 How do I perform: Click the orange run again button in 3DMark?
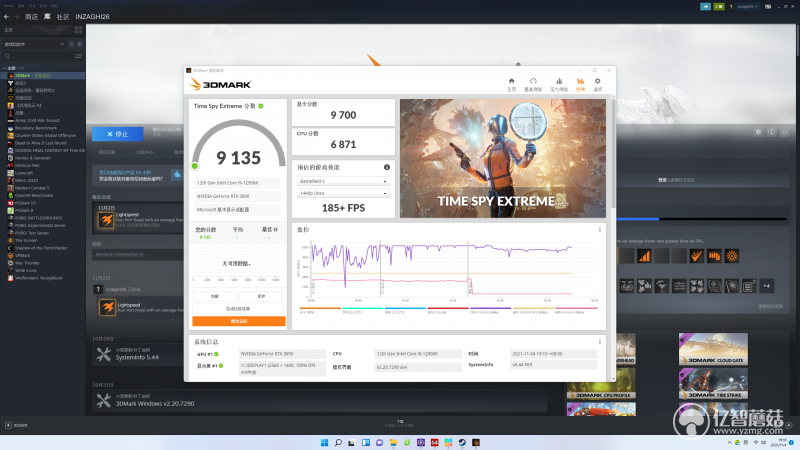(239, 321)
